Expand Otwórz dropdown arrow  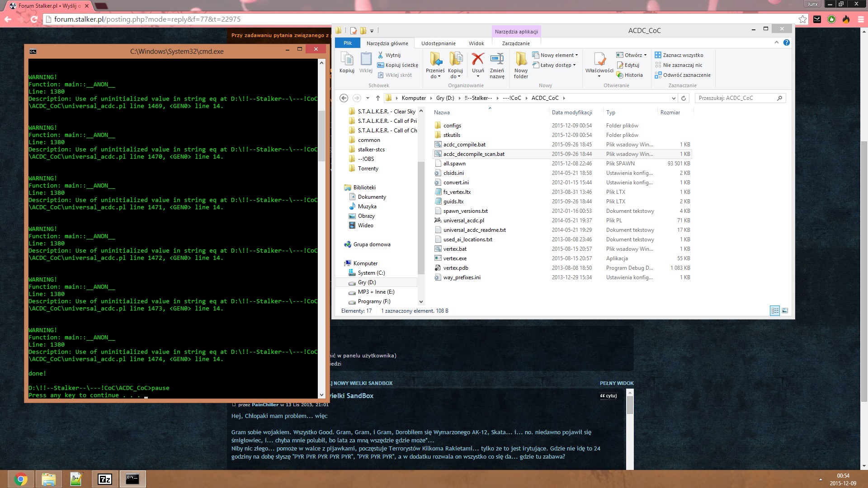[646, 55]
